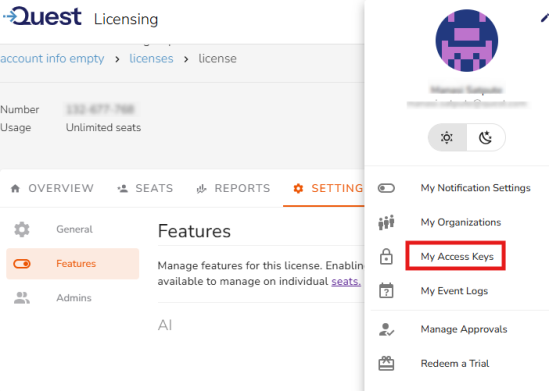Click the Unlimited seats usage value
The height and width of the screenshot is (391, 549).
coord(103,127)
